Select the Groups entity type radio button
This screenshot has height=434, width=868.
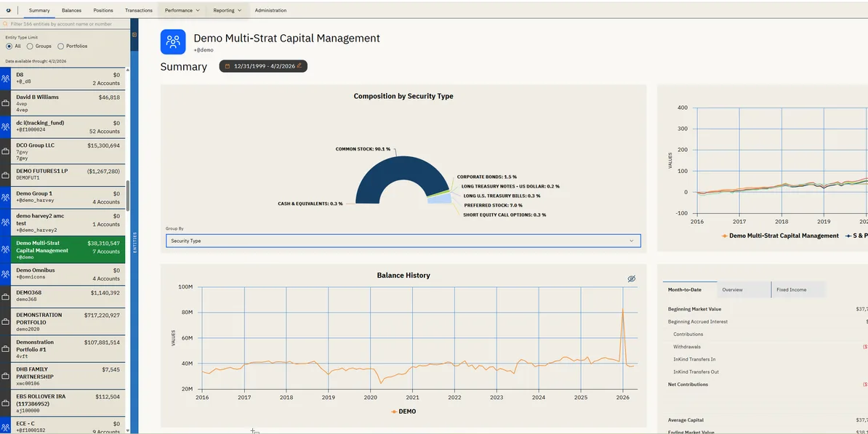tap(30, 47)
